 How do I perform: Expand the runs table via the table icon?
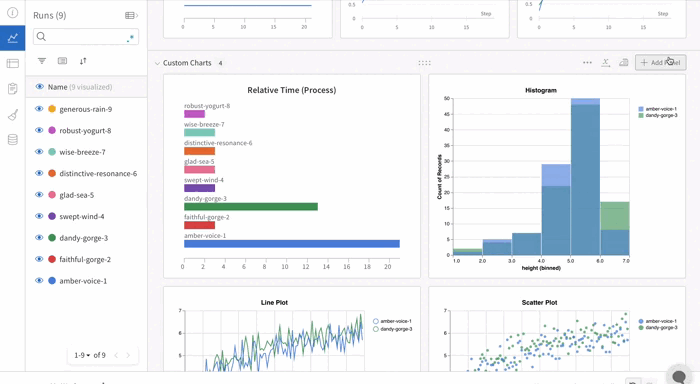131,16
